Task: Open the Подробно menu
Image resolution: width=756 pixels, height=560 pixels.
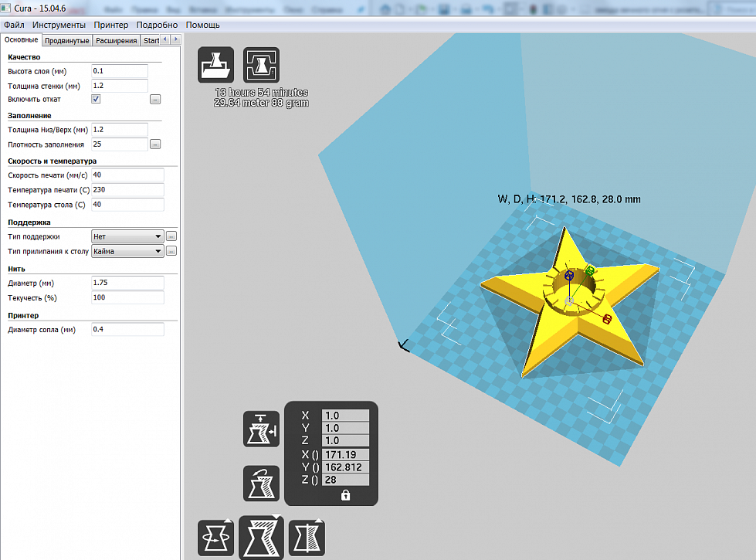Action: pyautogui.click(x=158, y=25)
